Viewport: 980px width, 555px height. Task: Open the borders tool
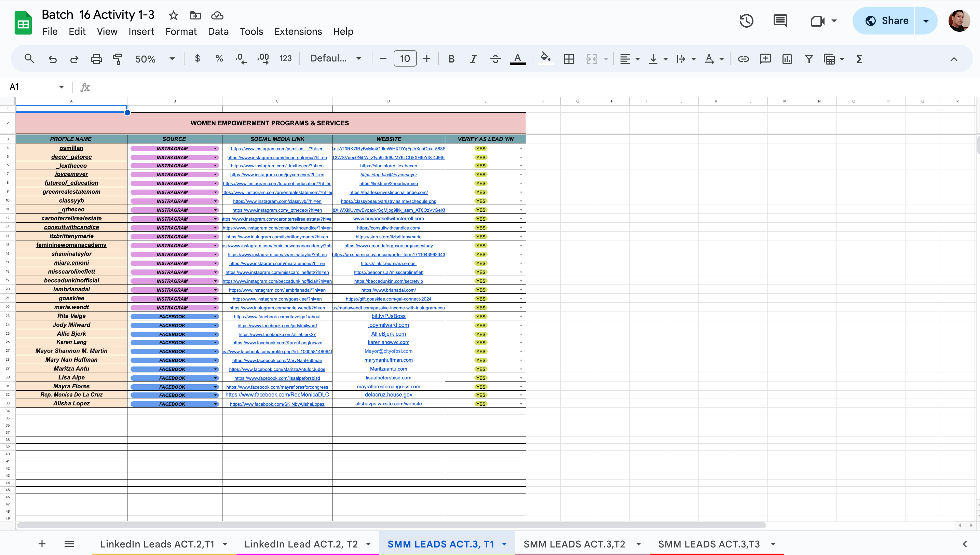point(569,59)
